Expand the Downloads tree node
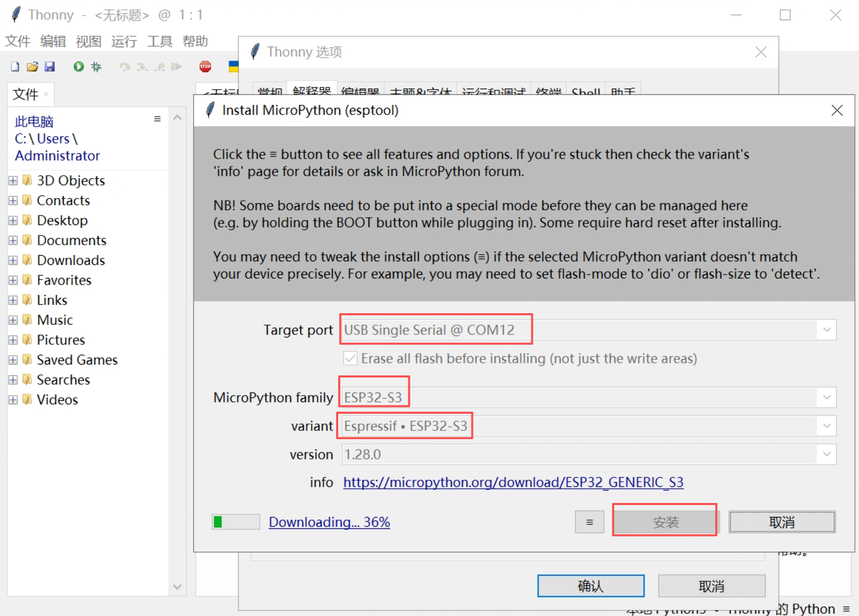This screenshot has width=859, height=616. [x=13, y=260]
